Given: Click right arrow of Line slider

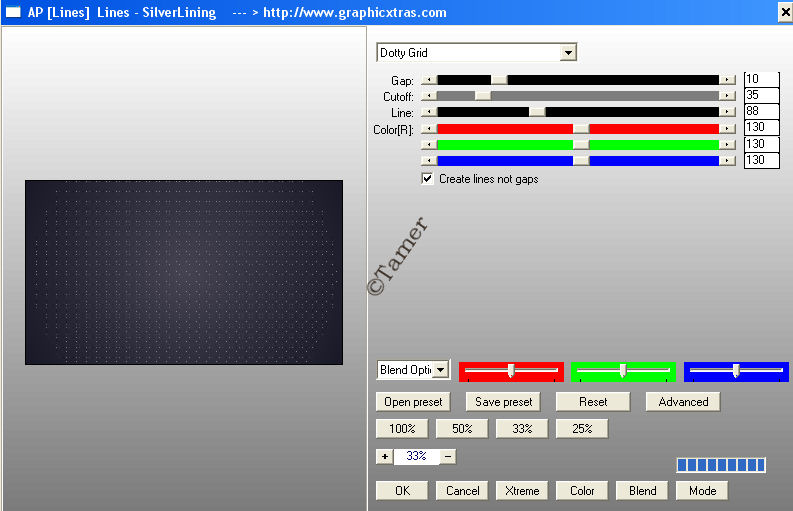Looking at the screenshot, I should [x=727, y=112].
